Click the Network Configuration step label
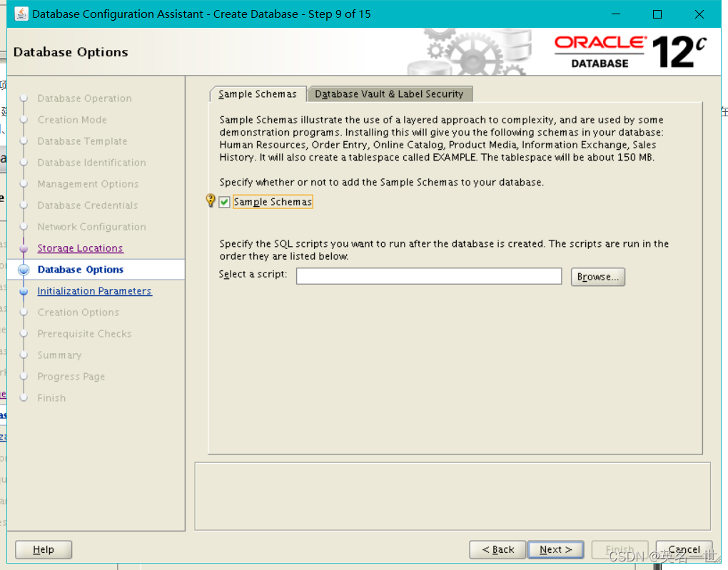This screenshot has height=570, width=728. [x=91, y=227]
